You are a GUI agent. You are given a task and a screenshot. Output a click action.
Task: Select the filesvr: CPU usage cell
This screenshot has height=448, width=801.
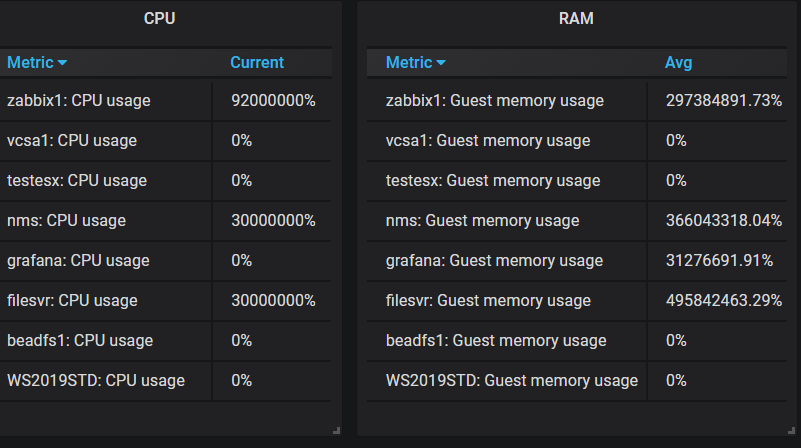[x=72, y=301]
